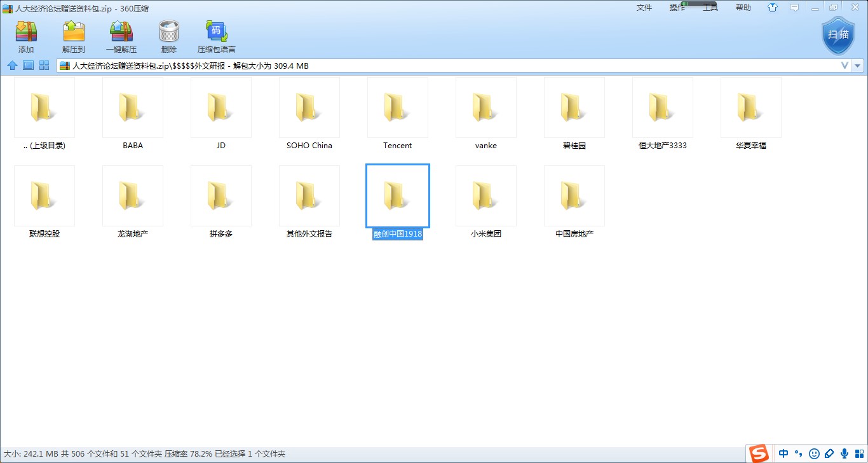Select the 龙湖地产 folder
This screenshot has width=868, height=463.
132,203
